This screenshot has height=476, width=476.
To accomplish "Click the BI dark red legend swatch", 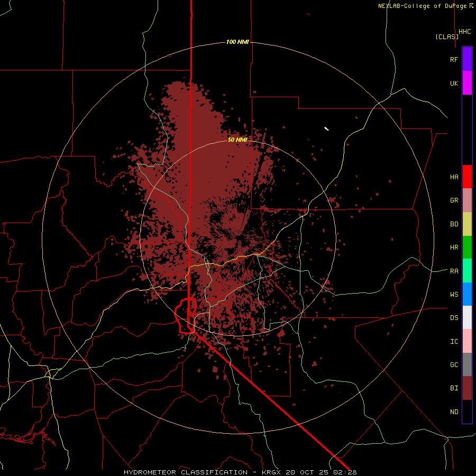I will tap(467, 388).
